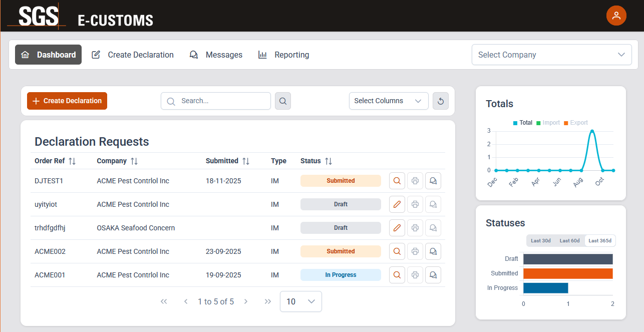
Task: Click the reset/refresh table icon
Action: point(440,101)
